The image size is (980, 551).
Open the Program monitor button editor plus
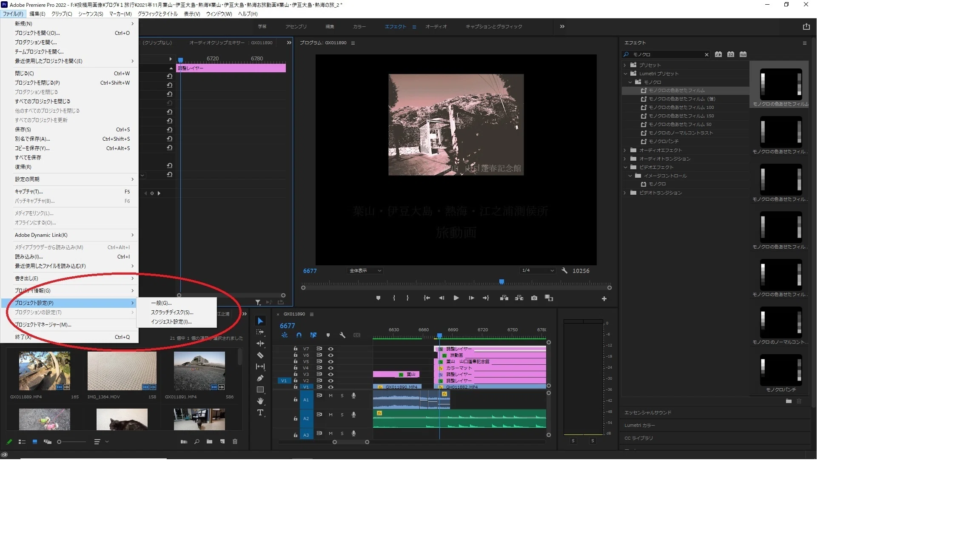(604, 299)
